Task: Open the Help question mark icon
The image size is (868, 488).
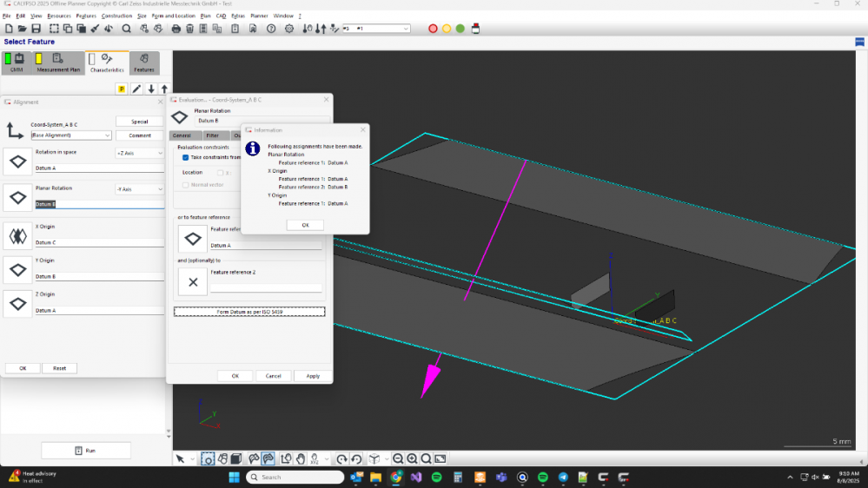Action: [270, 29]
